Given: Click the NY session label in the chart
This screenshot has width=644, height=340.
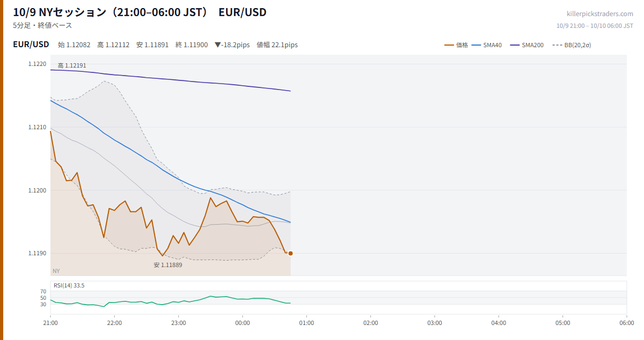Looking at the screenshot, I should click(56, 271).
